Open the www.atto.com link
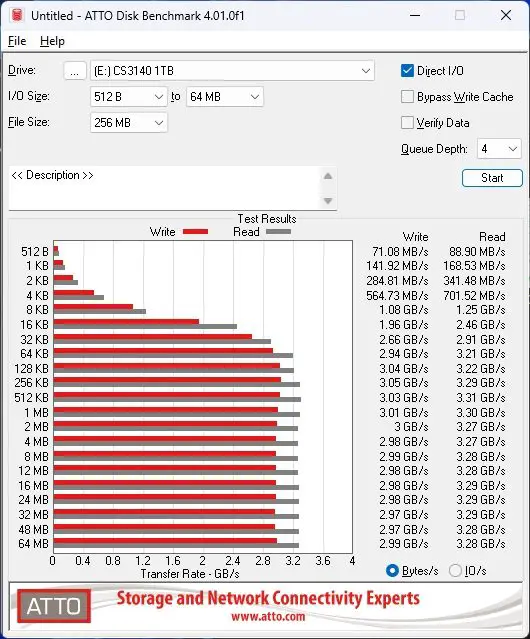 (x=268, y=616)
